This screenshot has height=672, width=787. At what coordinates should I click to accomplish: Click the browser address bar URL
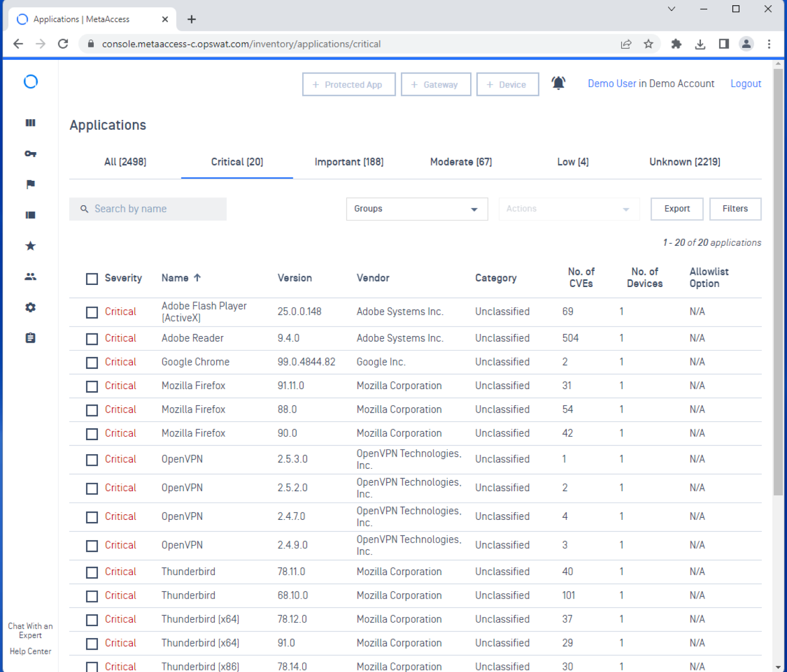point(241,44)
